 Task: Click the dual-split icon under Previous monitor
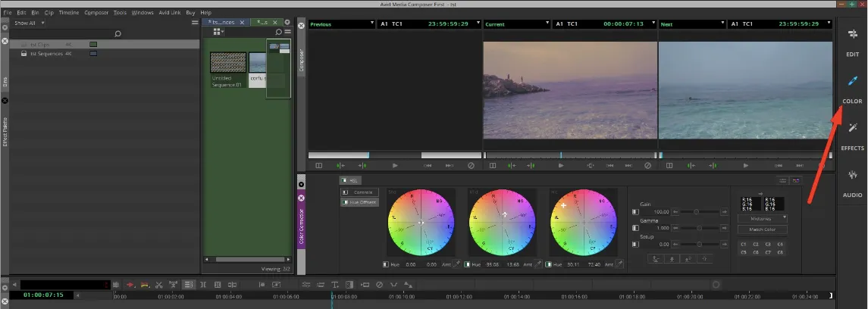pos(319,165)
